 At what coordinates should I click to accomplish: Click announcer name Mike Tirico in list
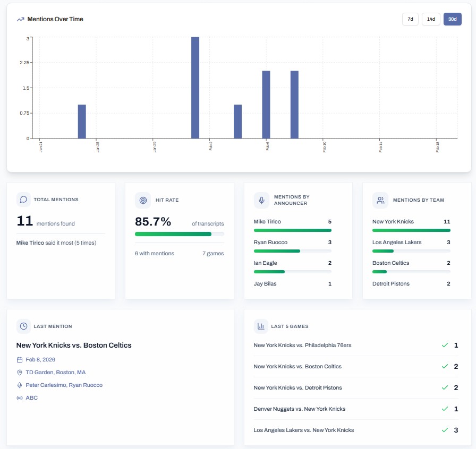tap(267, 222)
